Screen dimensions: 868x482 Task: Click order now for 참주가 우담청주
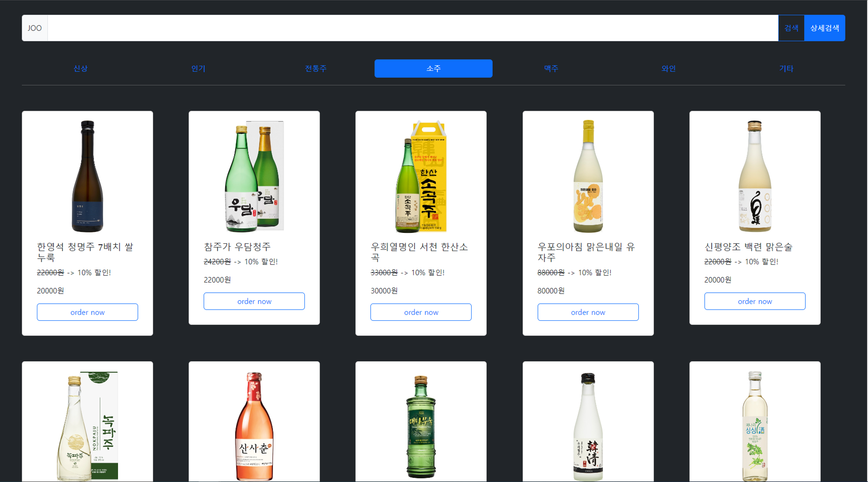coord(254,301)
